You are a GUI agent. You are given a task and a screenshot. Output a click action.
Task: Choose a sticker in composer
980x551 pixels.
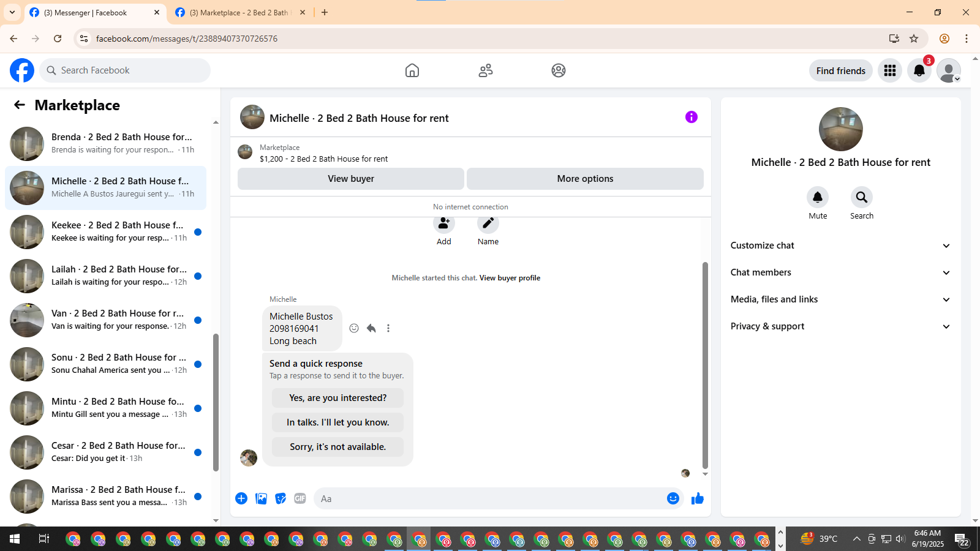281,498
